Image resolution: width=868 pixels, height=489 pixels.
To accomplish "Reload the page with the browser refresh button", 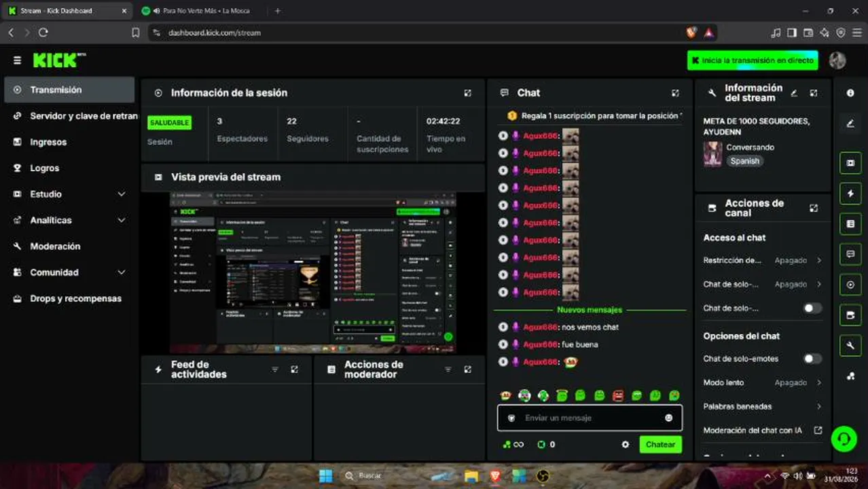I will click(43, 32).
